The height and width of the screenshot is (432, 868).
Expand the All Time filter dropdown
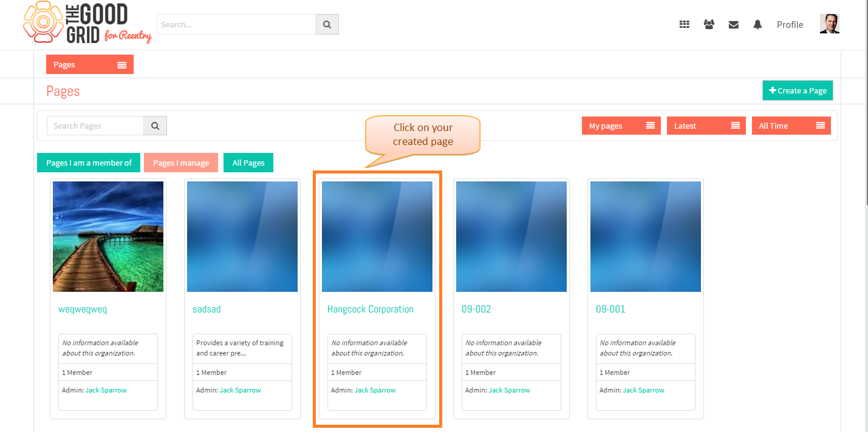pos(791,126)
